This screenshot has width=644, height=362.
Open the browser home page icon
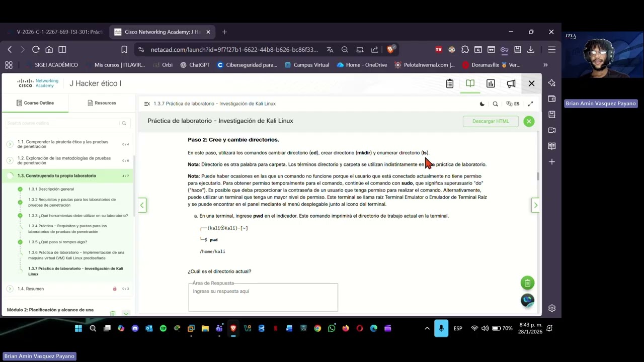[x=49, y=50]
